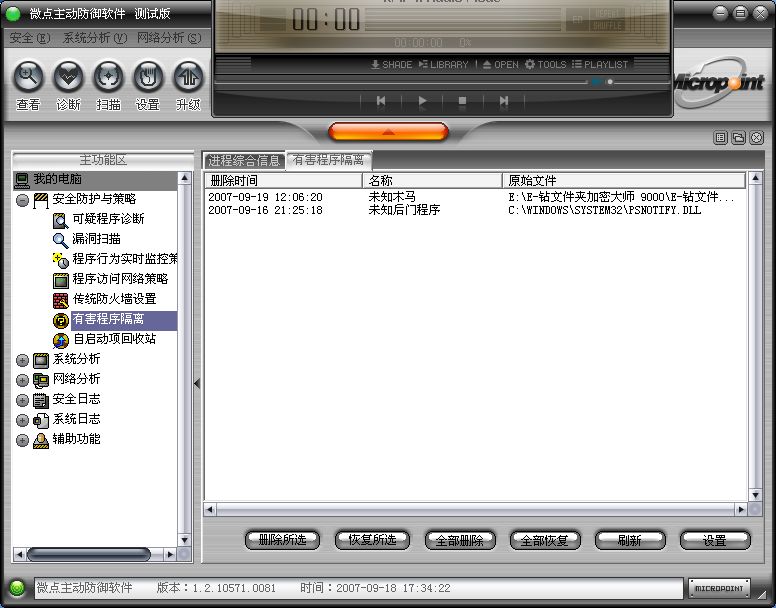Image resolution: width=776 pixels, height=608 pixels.
Task: Switch to the 进程综合信息 tab
Action: click(x=244, y=160)
